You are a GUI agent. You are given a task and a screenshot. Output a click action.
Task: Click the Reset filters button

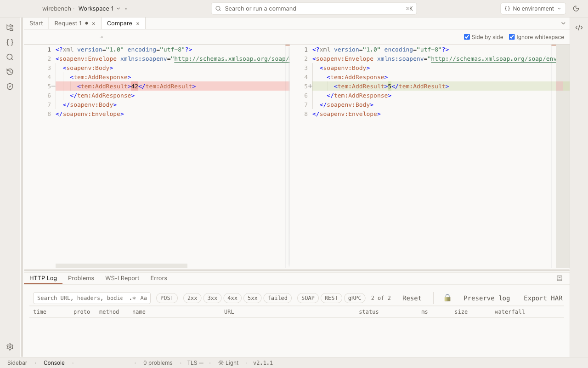coord(412,298)
